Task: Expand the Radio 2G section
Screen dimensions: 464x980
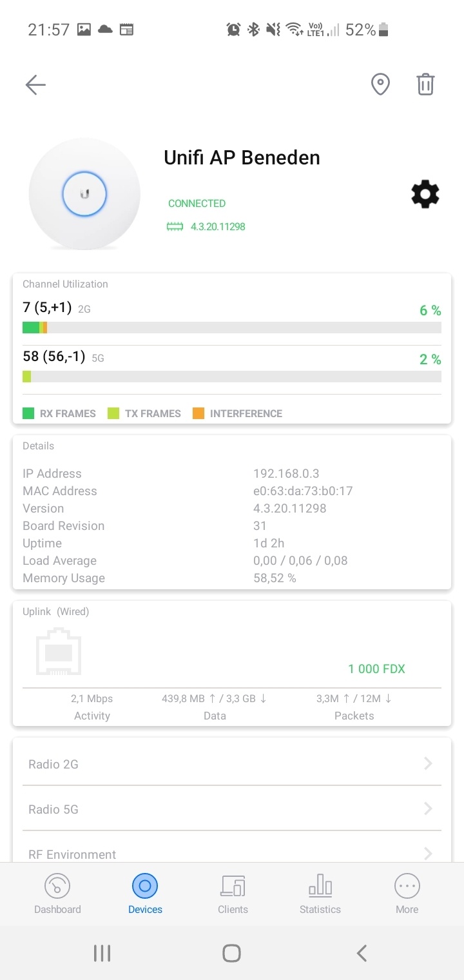Action: 232,764
